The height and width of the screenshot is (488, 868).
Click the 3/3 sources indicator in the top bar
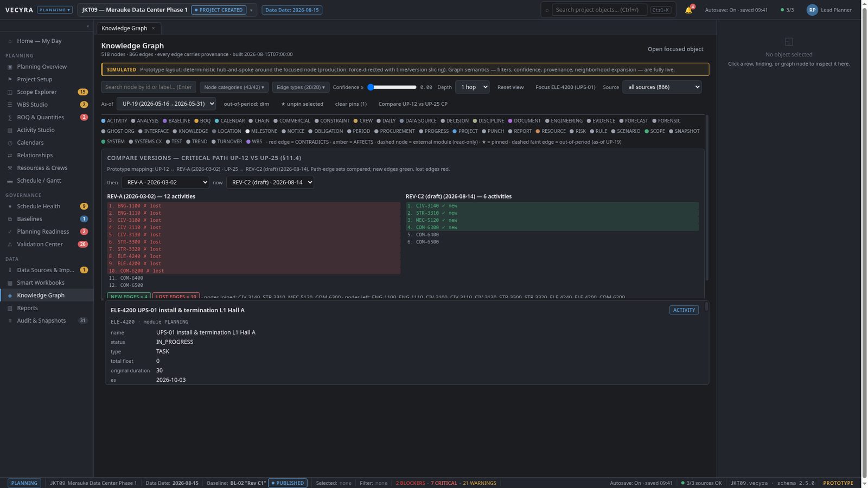pyautogui.click(x=787, y=10)
